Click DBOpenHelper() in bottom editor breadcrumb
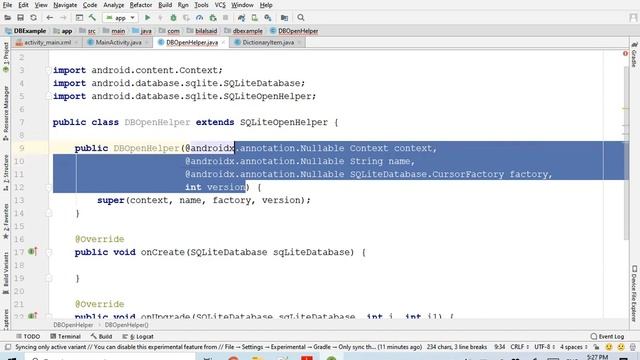 click(x=127, y=325)
